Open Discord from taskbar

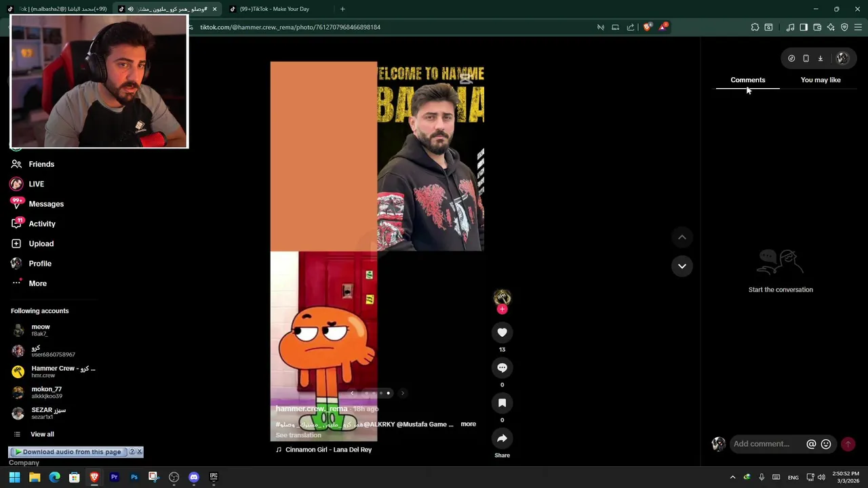(x=194, y=477)
